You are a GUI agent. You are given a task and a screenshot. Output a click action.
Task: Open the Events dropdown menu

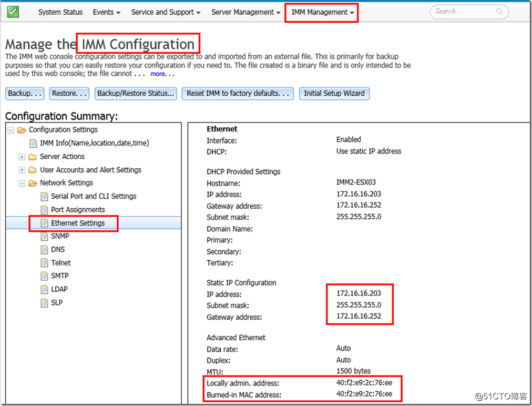tap(106, 12)
